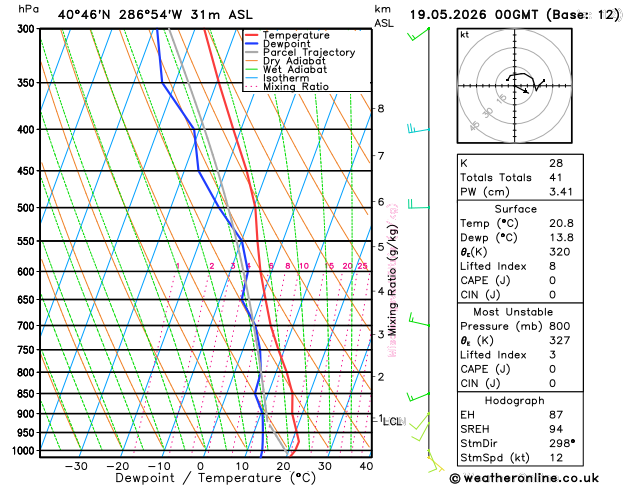Click the 2 km altitude tick label
The image size is (629, 486).
[381, 377]
